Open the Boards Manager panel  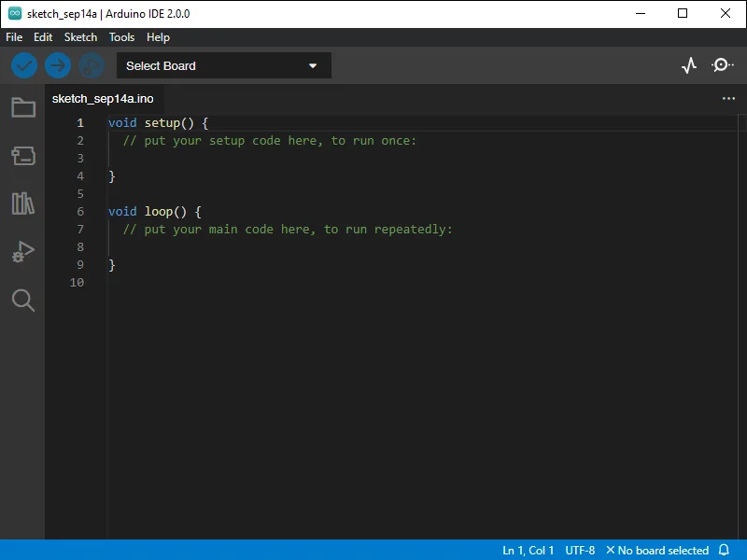pos(22,156)
